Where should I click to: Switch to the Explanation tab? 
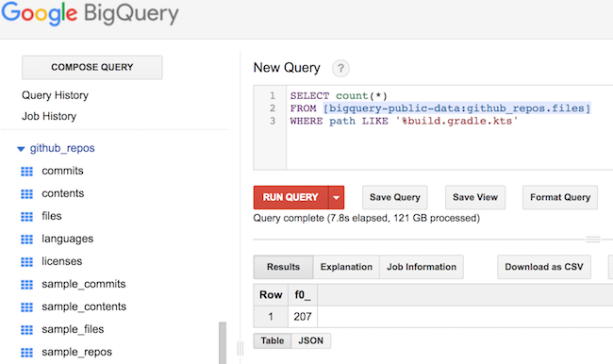[x=346, y=267]
